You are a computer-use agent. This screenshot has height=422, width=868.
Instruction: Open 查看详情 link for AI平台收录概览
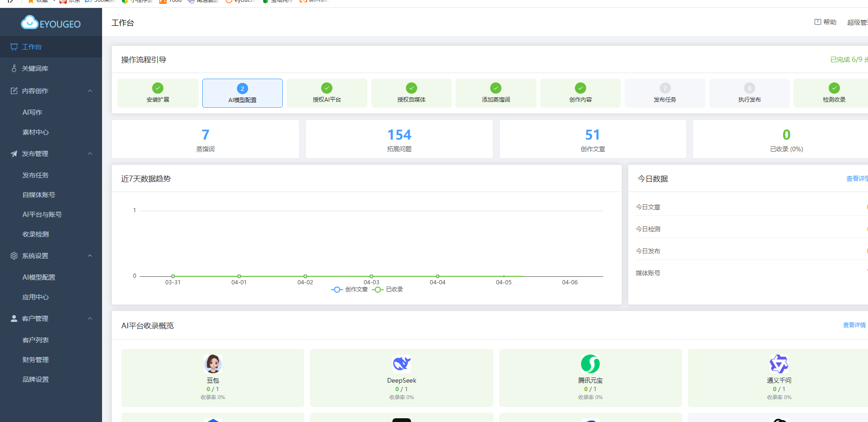[x=854, y=325]
